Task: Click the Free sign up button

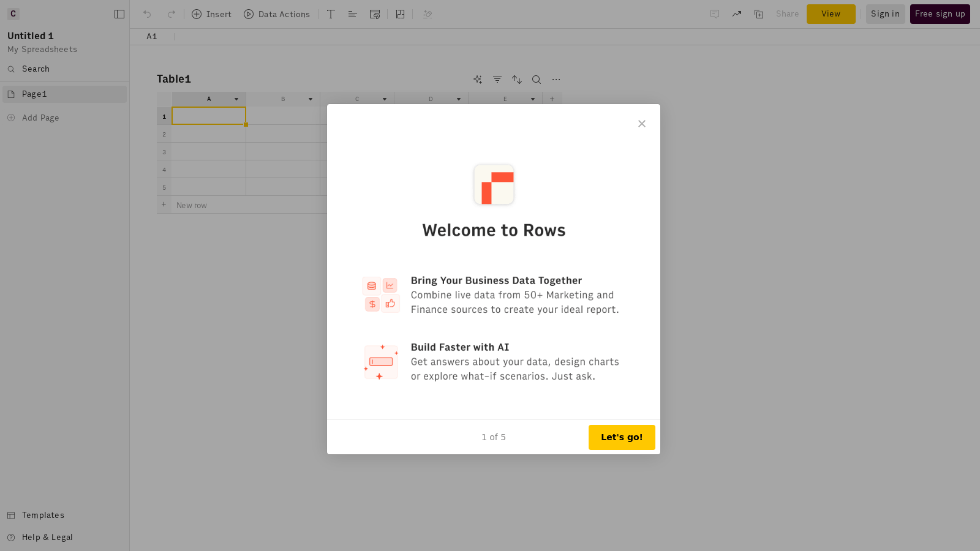Action: (x=940, y=14)
